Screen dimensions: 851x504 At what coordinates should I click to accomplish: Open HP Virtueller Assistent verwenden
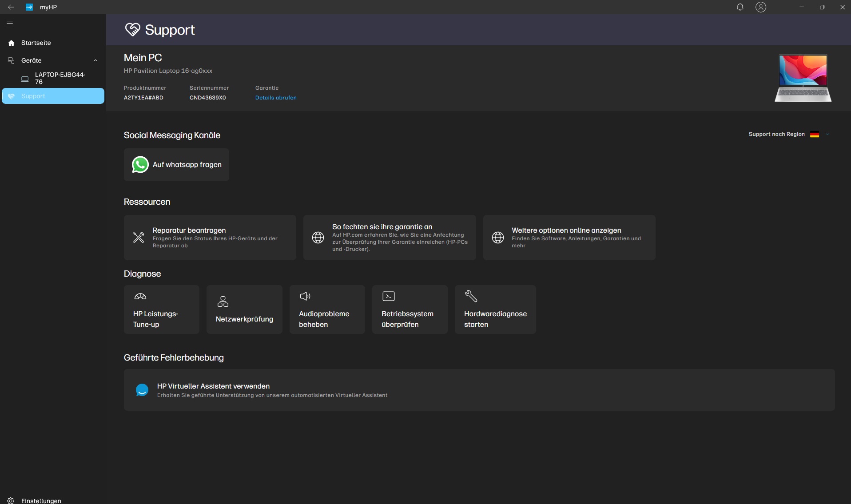(479, 390)
